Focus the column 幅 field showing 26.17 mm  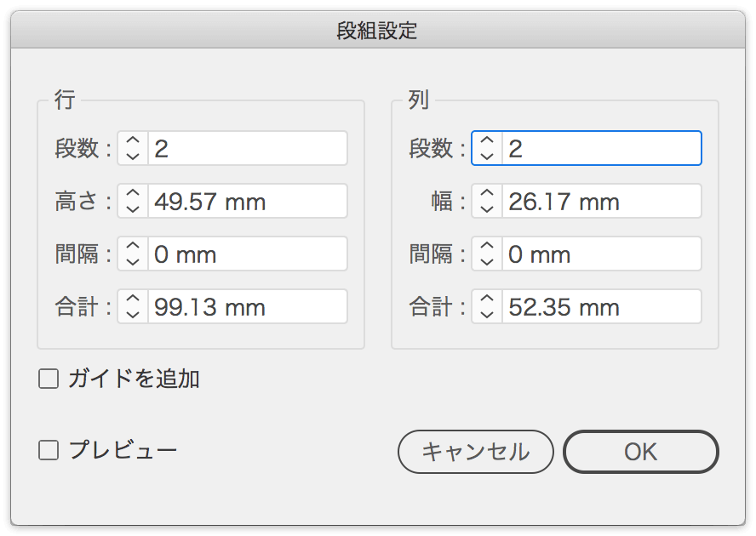click(x=602, y=201)
